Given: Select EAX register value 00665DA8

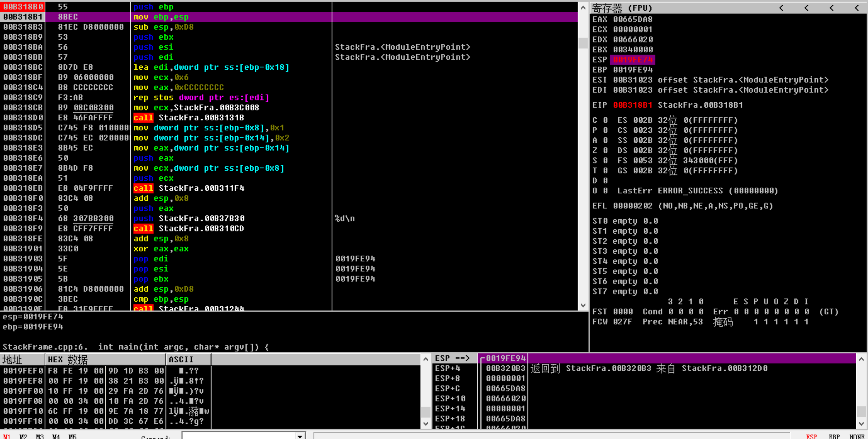Looking at the screenshot, I should (633, 20).
